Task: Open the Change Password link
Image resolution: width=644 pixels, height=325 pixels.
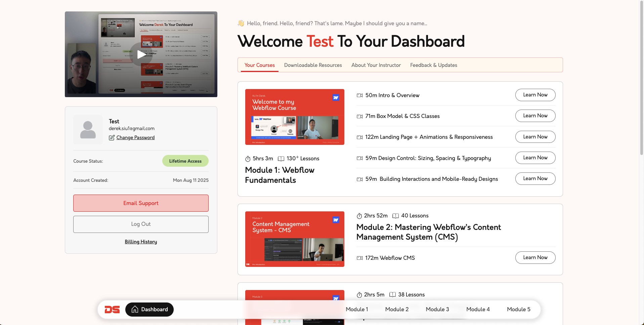Action: 135,137
